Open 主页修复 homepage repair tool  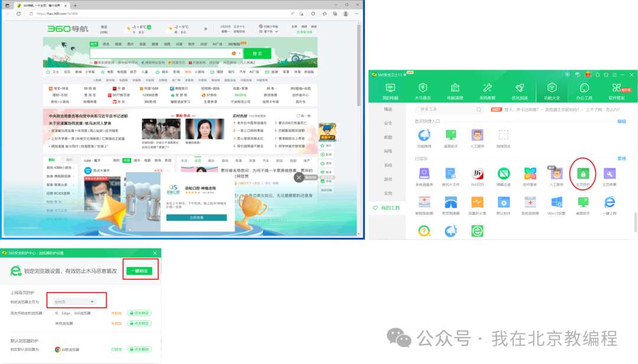click(x=609, y=177)
